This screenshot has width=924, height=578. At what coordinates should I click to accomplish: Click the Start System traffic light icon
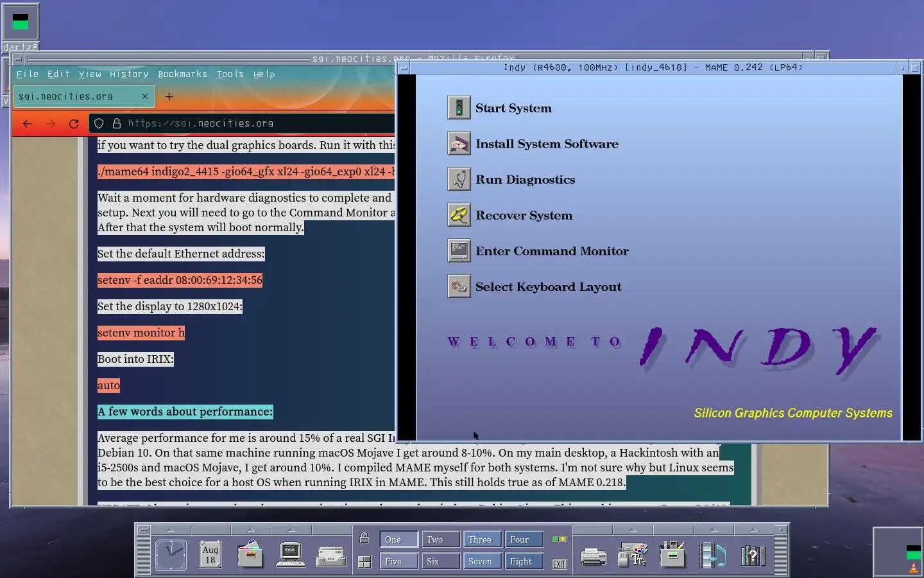[459, 108]
